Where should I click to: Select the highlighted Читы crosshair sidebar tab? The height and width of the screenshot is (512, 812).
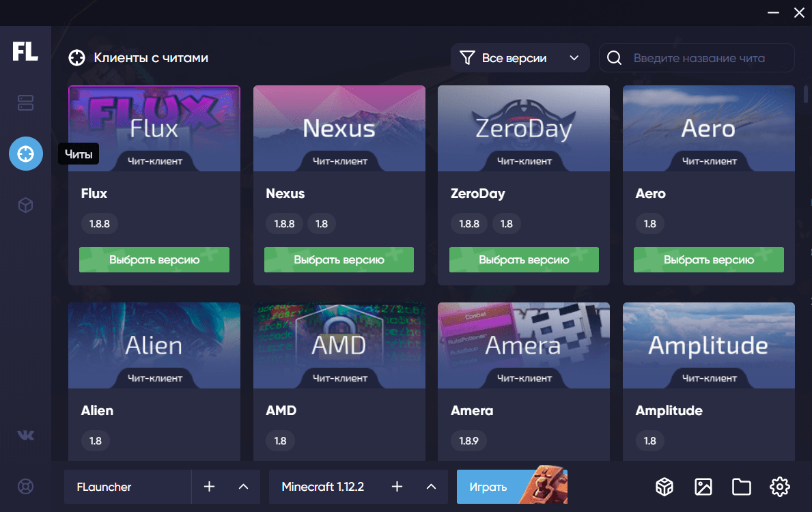[25, 154]
